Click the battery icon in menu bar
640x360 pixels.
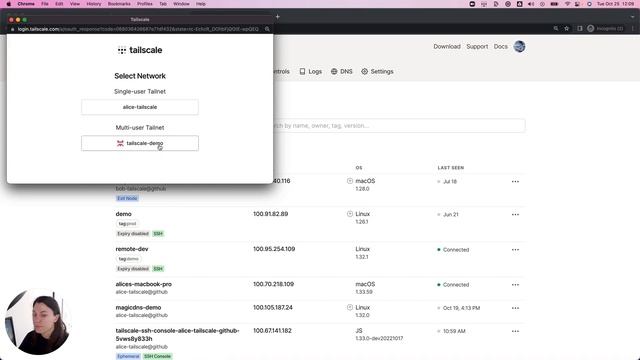[554, 4]
